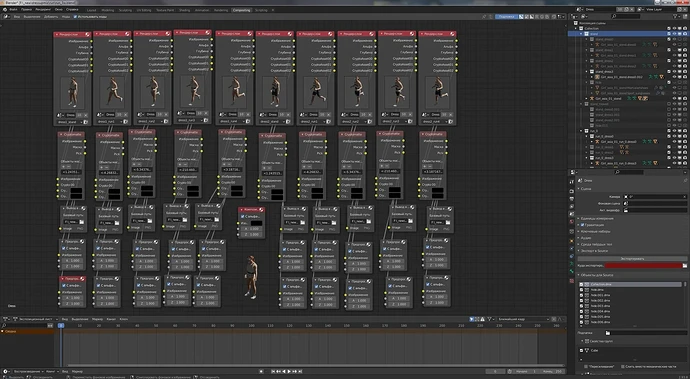Click the Подложка backdrop button
This screenshot has height=379, width=690.
pyautogui.click(x=506, y=17)
